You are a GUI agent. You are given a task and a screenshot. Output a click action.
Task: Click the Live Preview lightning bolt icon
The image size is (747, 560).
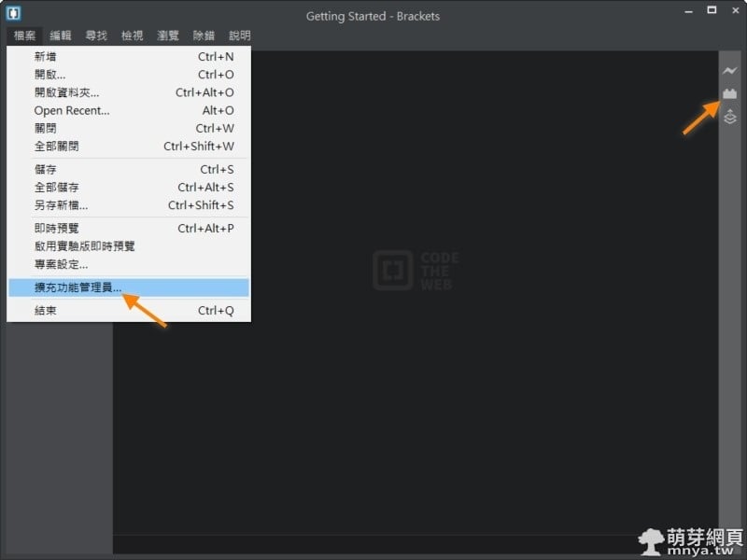point(730,71)
